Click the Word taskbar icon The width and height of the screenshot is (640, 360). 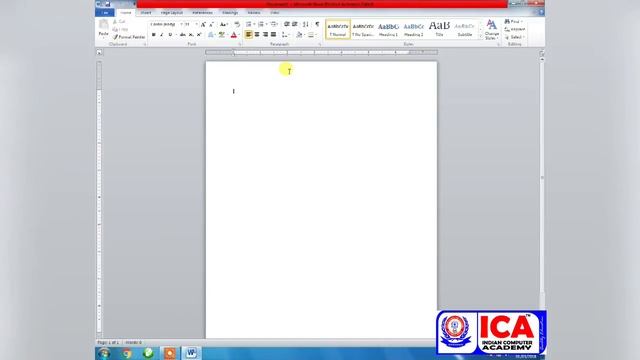191,353
